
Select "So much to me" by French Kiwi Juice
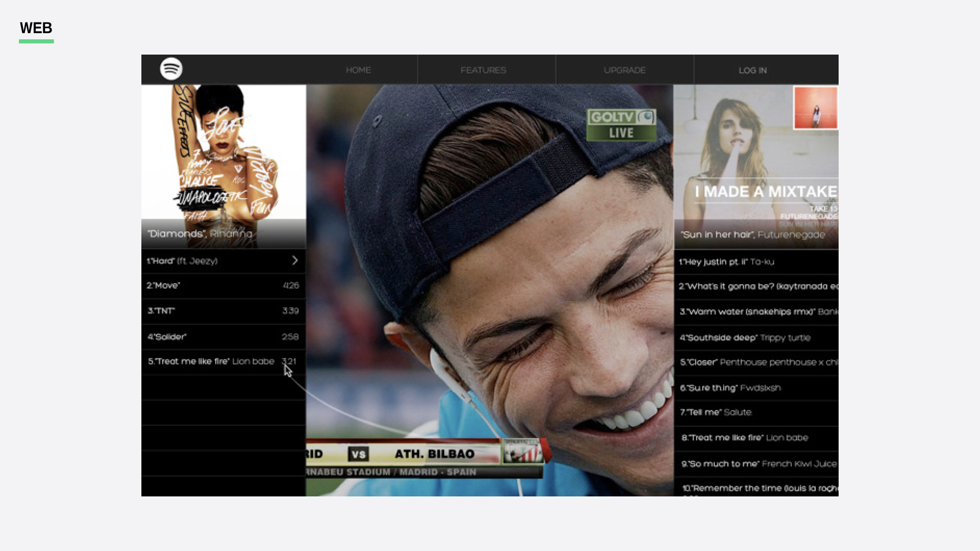click(756, 464)
